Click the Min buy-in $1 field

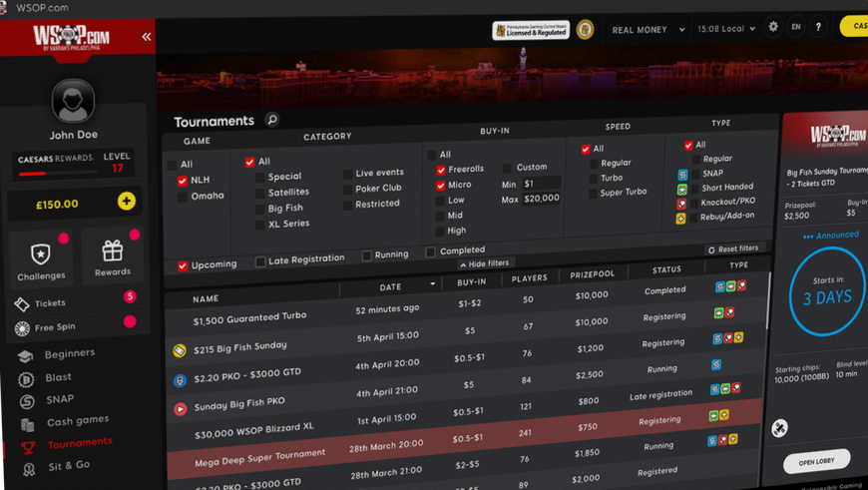coord(541,184)
